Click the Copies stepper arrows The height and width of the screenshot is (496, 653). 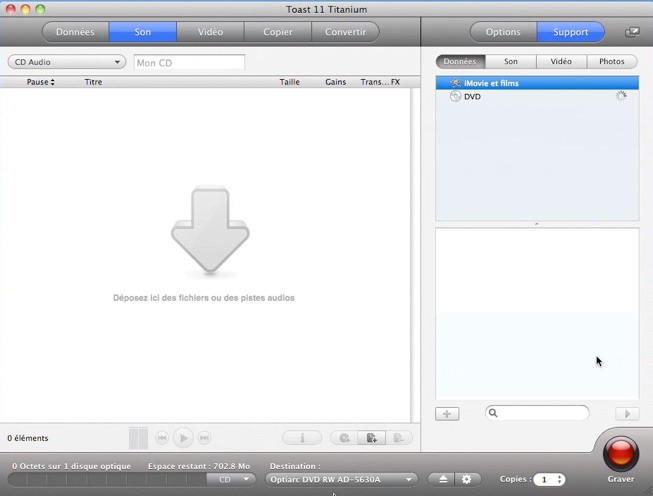pos(560,479)
